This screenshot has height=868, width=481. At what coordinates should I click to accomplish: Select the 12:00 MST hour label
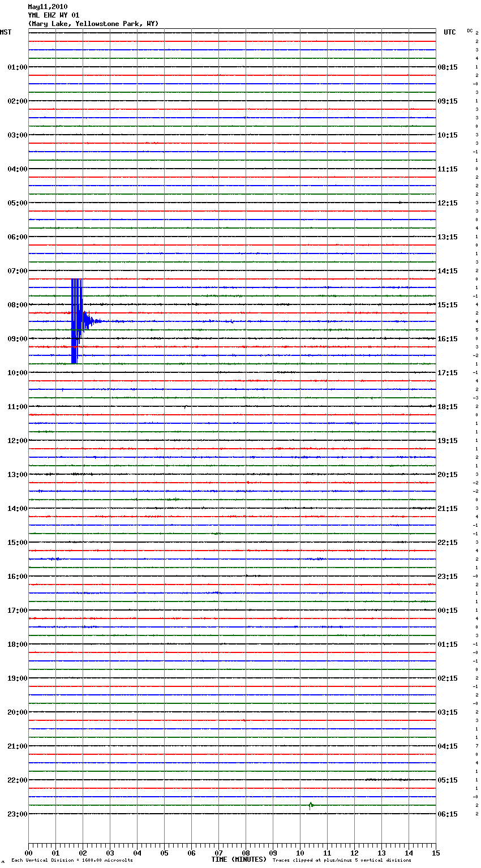click(17, 440)
